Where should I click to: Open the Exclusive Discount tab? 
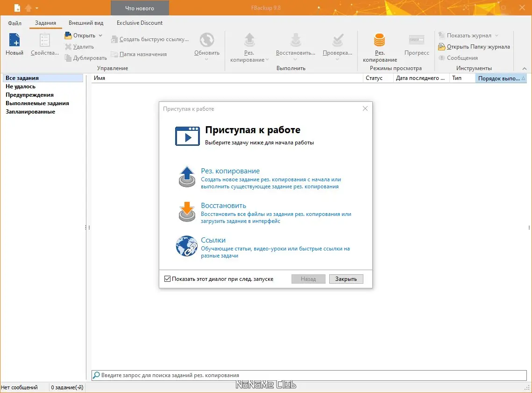pyautogui.click(x=140, y=23)
